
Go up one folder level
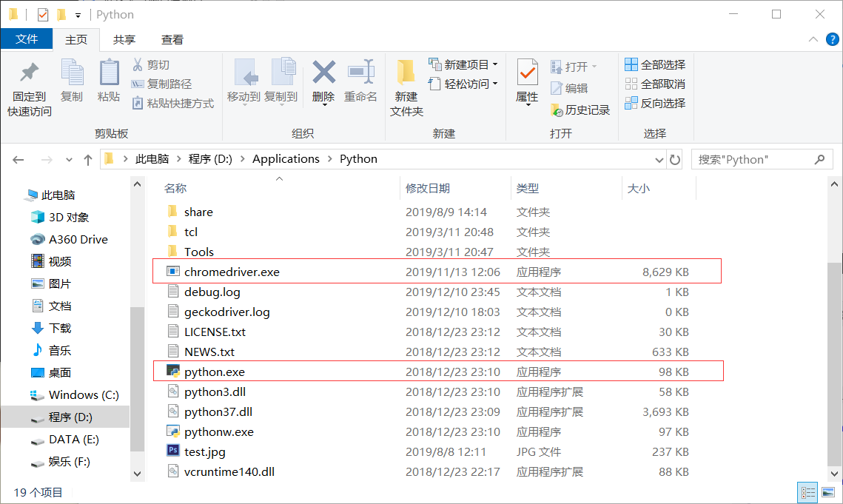click(x=88, y=160)
